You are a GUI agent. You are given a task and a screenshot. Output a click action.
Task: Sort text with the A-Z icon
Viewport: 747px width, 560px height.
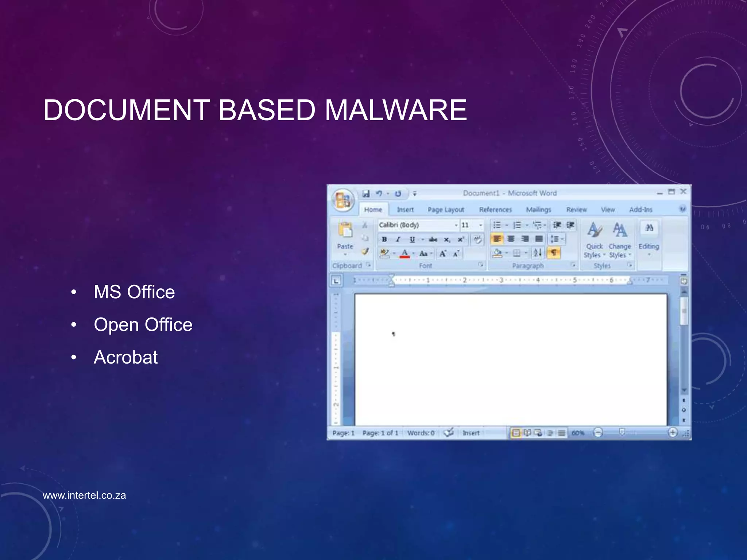point(538,253)
